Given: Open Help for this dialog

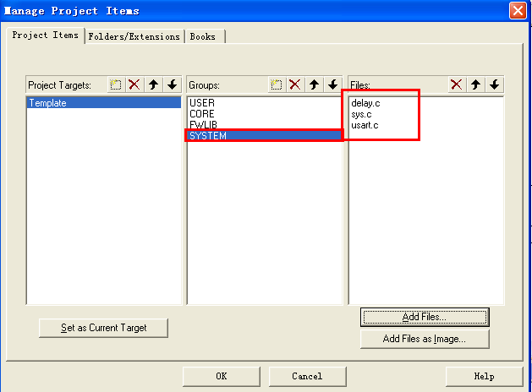Looking at the screenshot, I should point(484,376).
